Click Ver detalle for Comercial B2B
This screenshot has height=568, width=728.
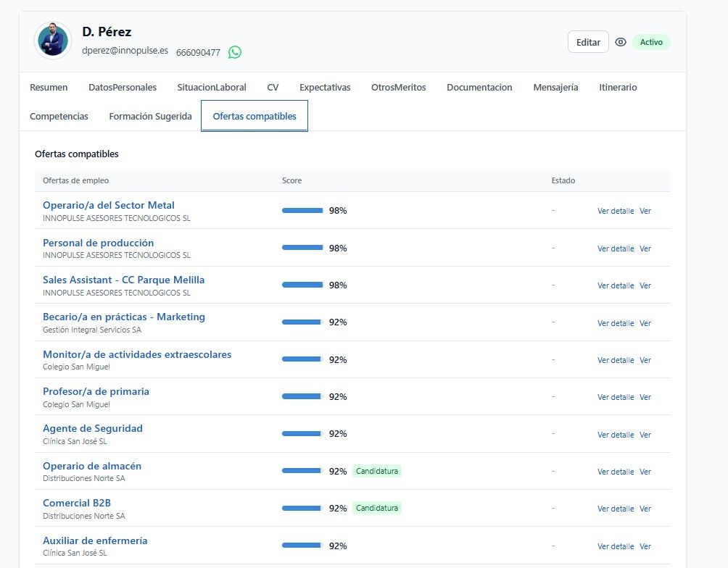pos(616,509)
